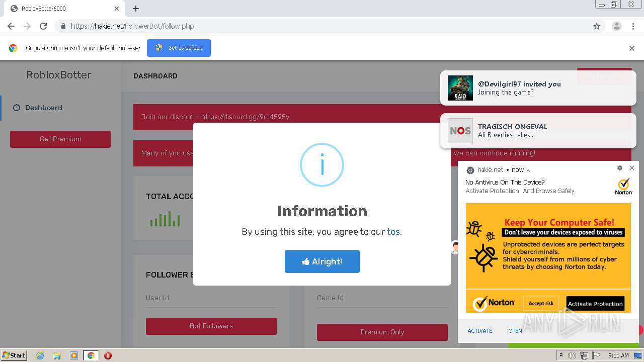Click the 9:11 AM system clock
Viewport: 644px width, 362px height.
point(618,355)
